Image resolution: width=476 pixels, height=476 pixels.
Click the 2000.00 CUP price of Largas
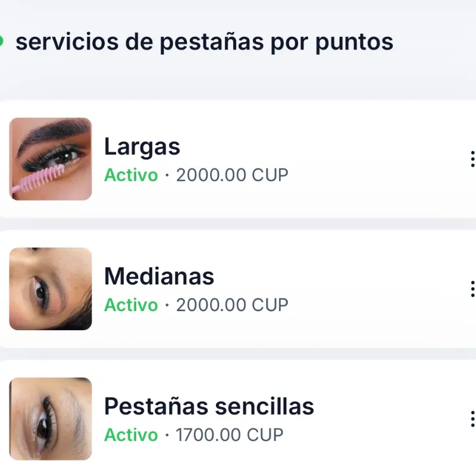click(232, 176)
